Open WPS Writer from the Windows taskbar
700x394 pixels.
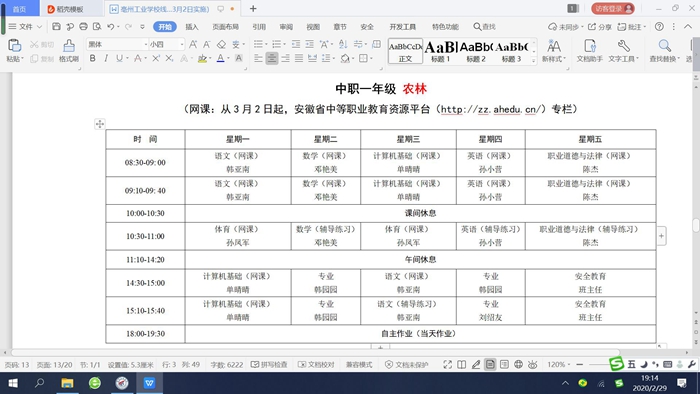[x=149, y=383]
